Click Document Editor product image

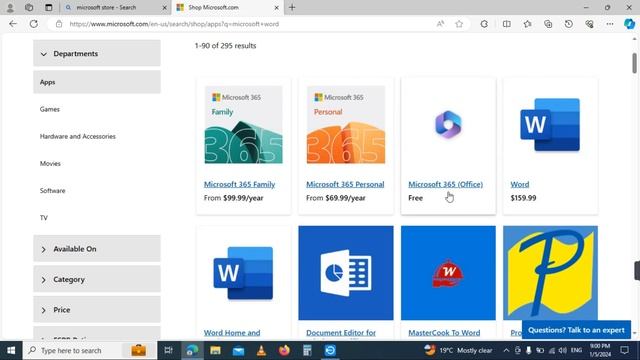(346, 273)
